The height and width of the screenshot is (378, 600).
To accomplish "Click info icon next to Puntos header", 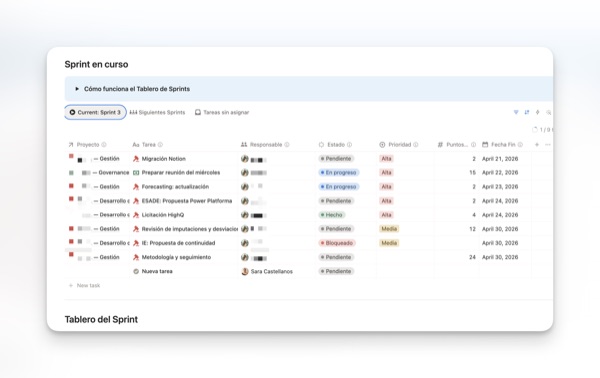I will pyautogui.click(x=473, y=145).
